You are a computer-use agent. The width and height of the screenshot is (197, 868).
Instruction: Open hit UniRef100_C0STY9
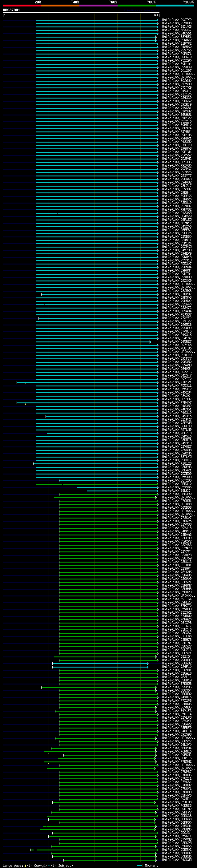(x=176, y=20)
